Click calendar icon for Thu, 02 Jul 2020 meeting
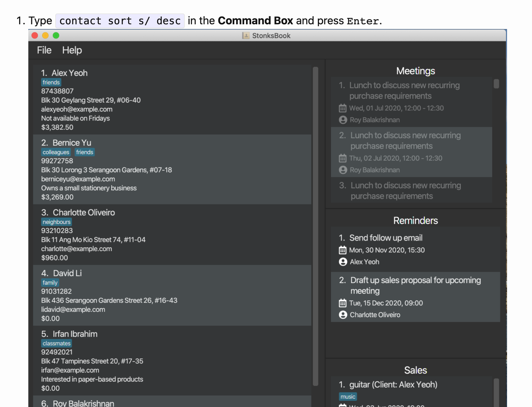The height and width of the screenshot is (407, 532). 343,158
